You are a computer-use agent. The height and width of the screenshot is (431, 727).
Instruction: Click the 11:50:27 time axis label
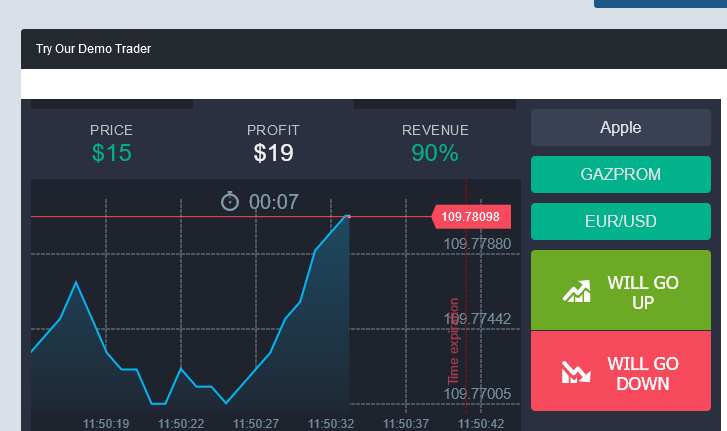[x=256, y=424]
